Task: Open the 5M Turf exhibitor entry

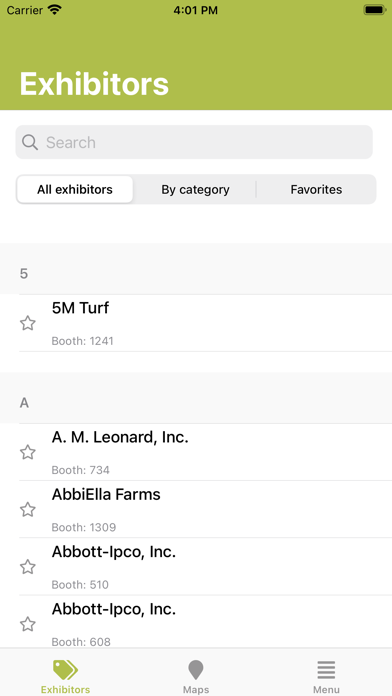Action: click(205, 323)
